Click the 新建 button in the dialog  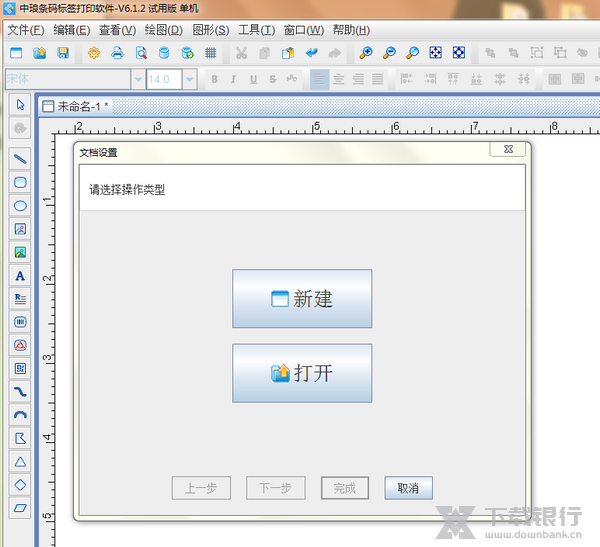(x=301, y=298)
